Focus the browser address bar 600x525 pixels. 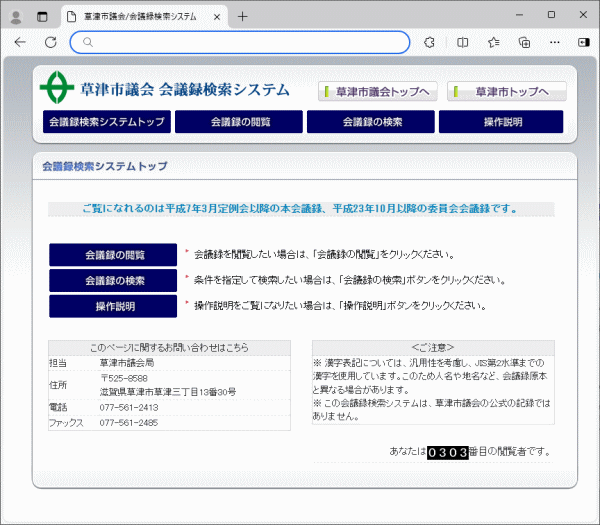coord(240,42)
